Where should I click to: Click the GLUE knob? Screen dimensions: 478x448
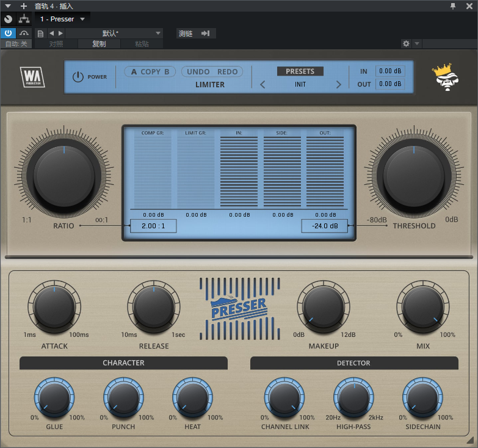coord(54,398)
